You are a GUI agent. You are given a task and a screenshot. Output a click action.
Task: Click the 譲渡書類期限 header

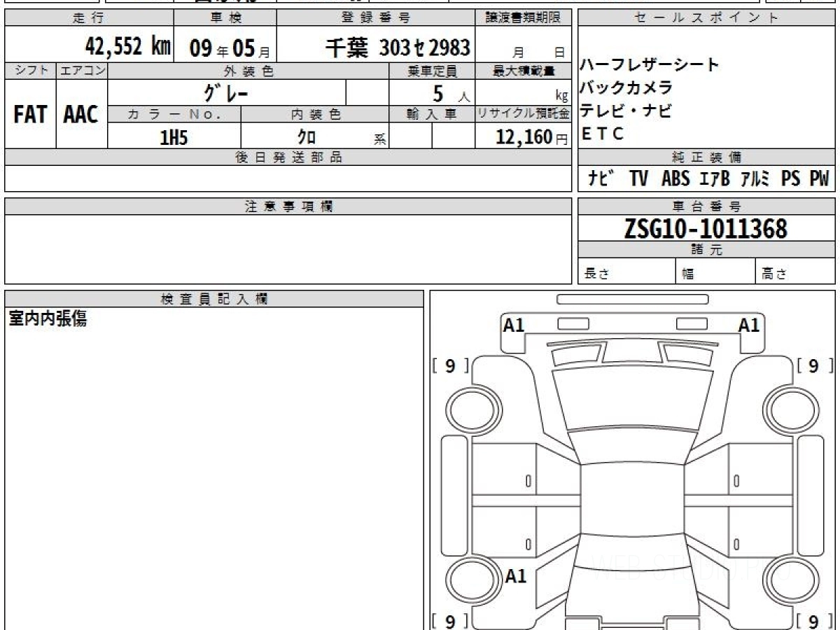pyautogui.click(x=524, y=18)
